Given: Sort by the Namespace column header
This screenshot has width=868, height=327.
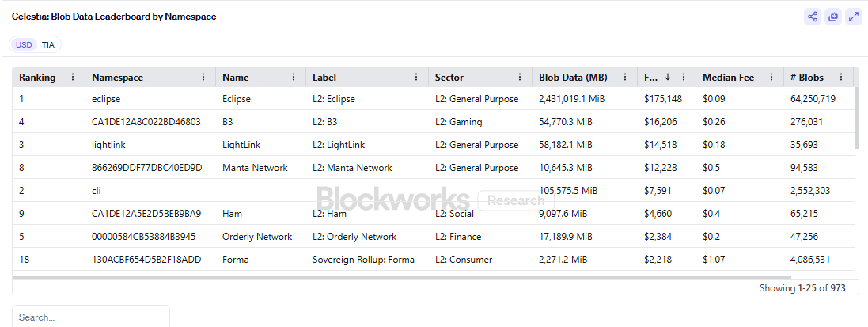Looking at the screenshot, I should click(117, 78).
